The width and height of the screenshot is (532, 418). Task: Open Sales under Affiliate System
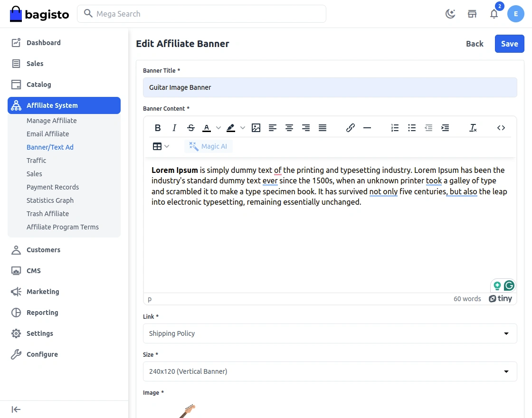click(x=34, y=174)
